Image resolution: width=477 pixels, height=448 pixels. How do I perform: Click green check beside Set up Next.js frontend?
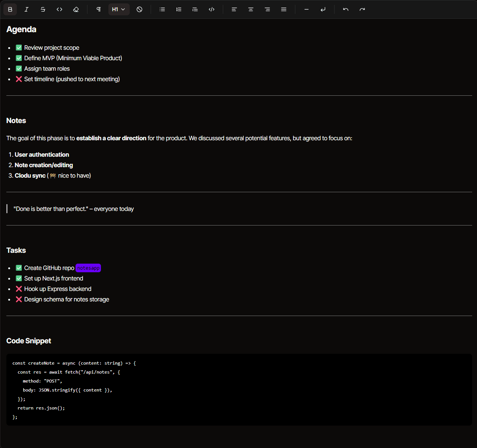click(x=19, y=278)
